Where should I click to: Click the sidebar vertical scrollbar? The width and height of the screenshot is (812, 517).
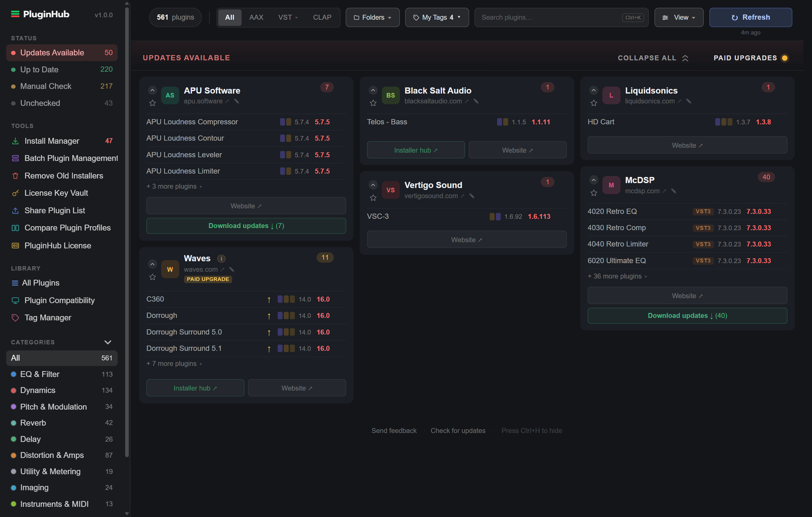coord(127,232)
